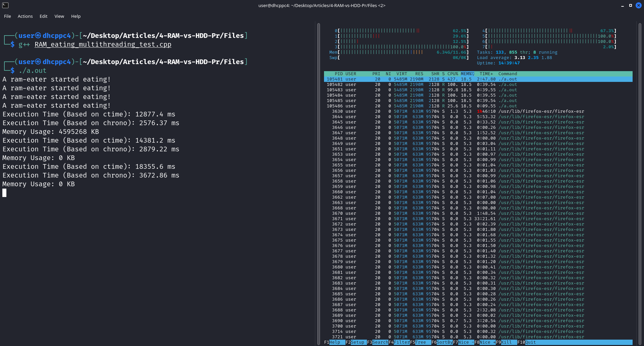The width and height of the screenshot is (644, 346).
Task: Click F9 Kill in htop footer
Action: pyautogui.click(x=506, y=342)
